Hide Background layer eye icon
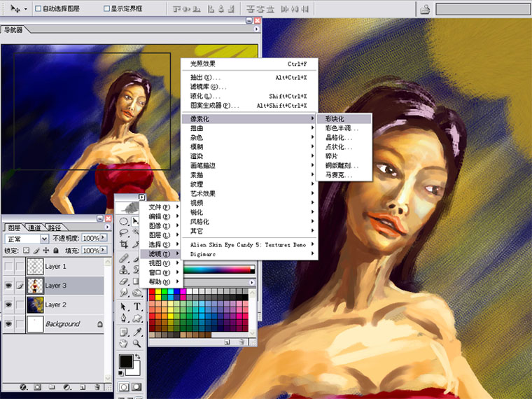Viewport: 532px width, 399px height. pos(8,324)
